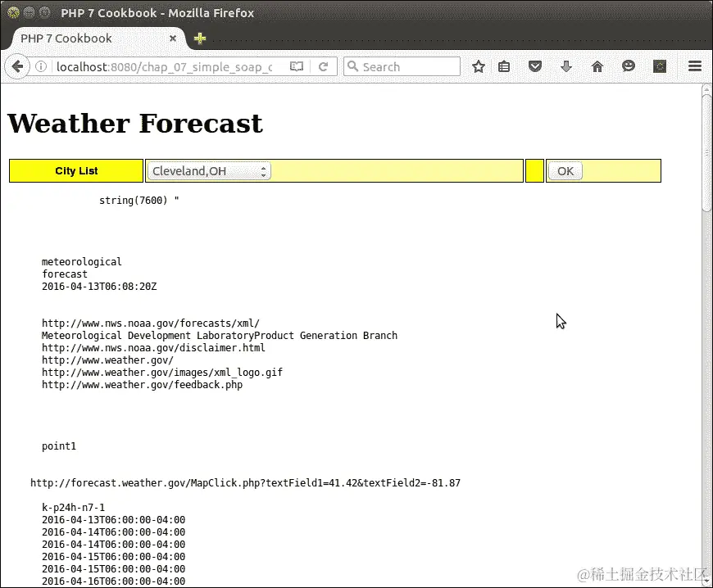The image size is (713, 588).
Task: Click the nws.noaa.gov/forecasts/xml/ URL text
Action: pos(151,323)
